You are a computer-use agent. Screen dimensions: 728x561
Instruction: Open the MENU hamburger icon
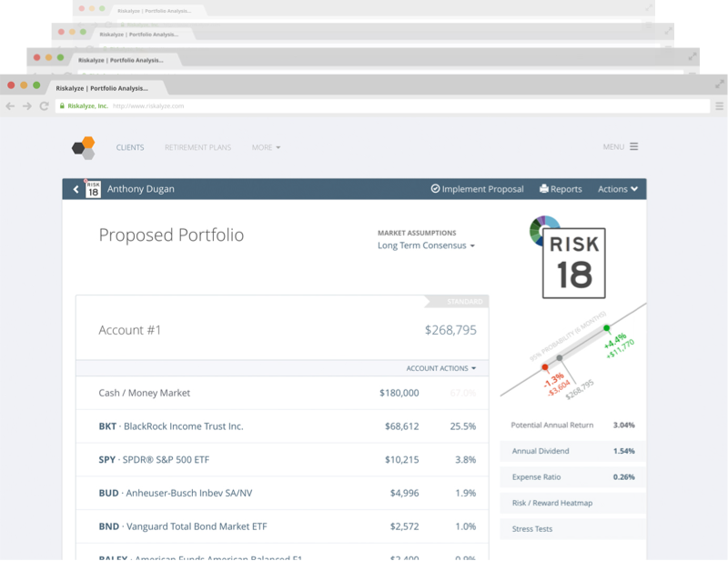[x=633, y=146]
